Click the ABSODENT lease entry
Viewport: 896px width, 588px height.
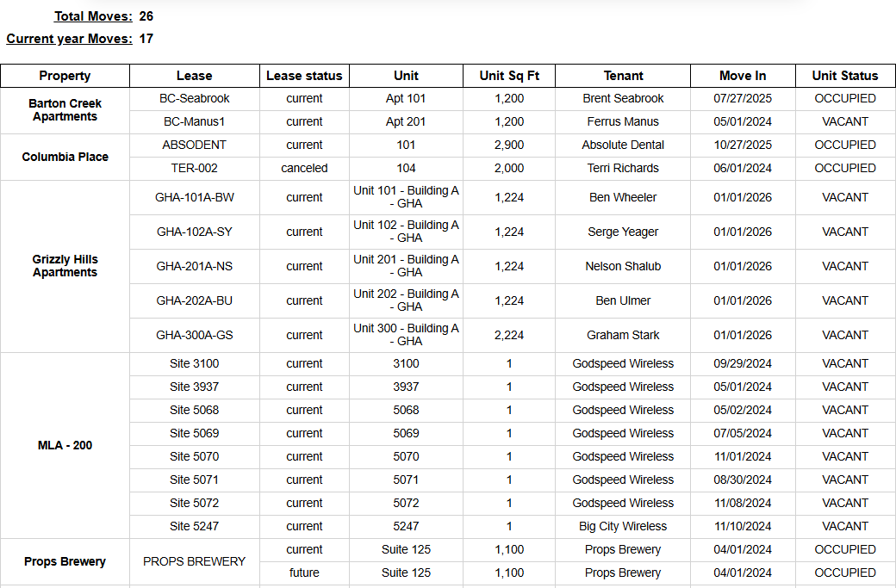pos(195,145)
